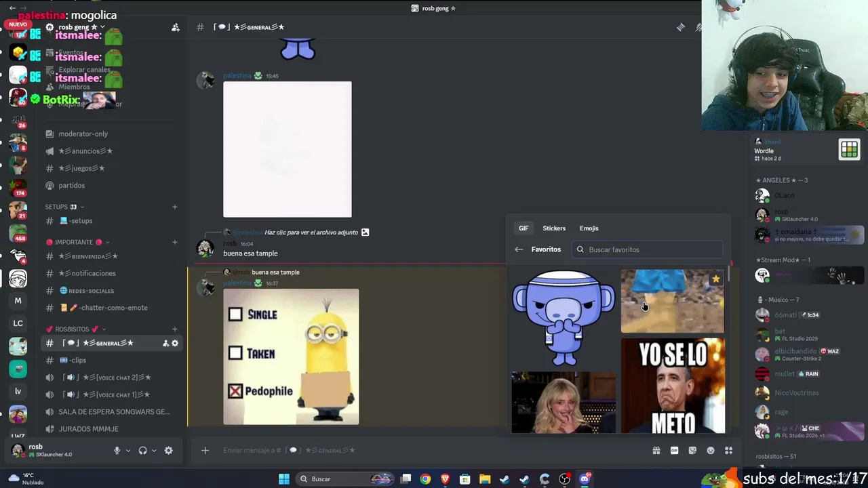This screenshot has height=488, width=868.
Task: Collapse the ROSBISITOS category
Action: point(76,329)
